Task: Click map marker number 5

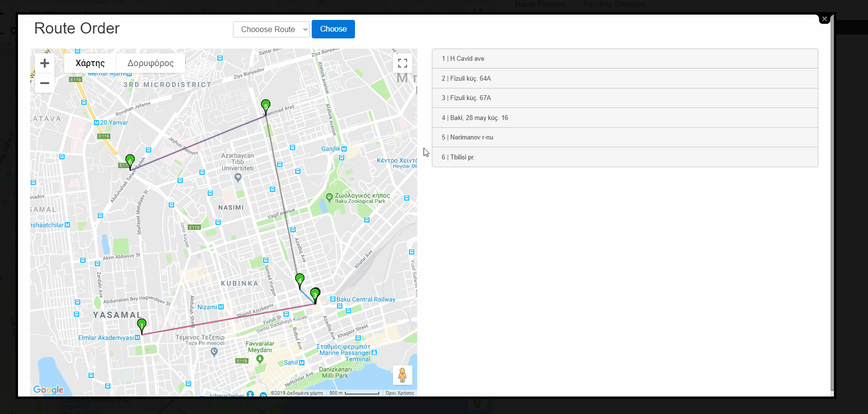Action: tap(266, 105)
